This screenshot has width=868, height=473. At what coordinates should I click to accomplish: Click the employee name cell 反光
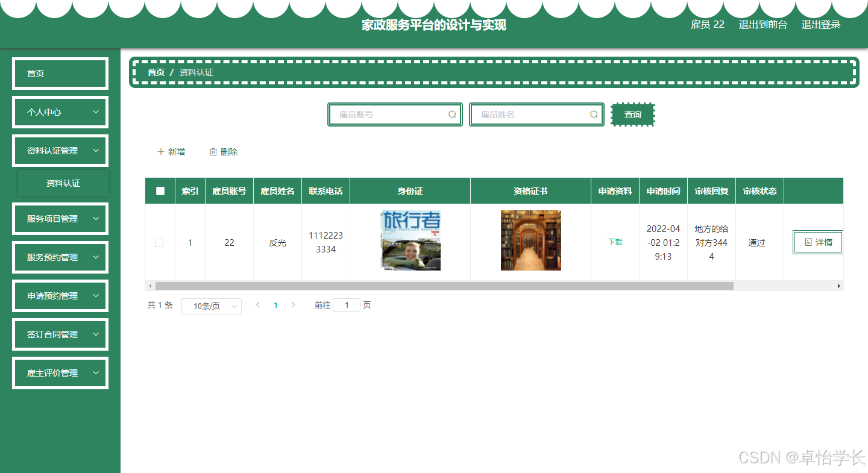(x=277, y=243)
